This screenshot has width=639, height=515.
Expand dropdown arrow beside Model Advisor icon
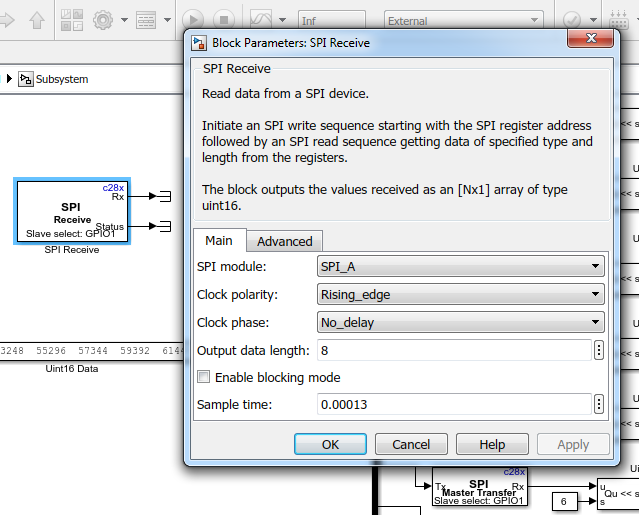point(593,20)
